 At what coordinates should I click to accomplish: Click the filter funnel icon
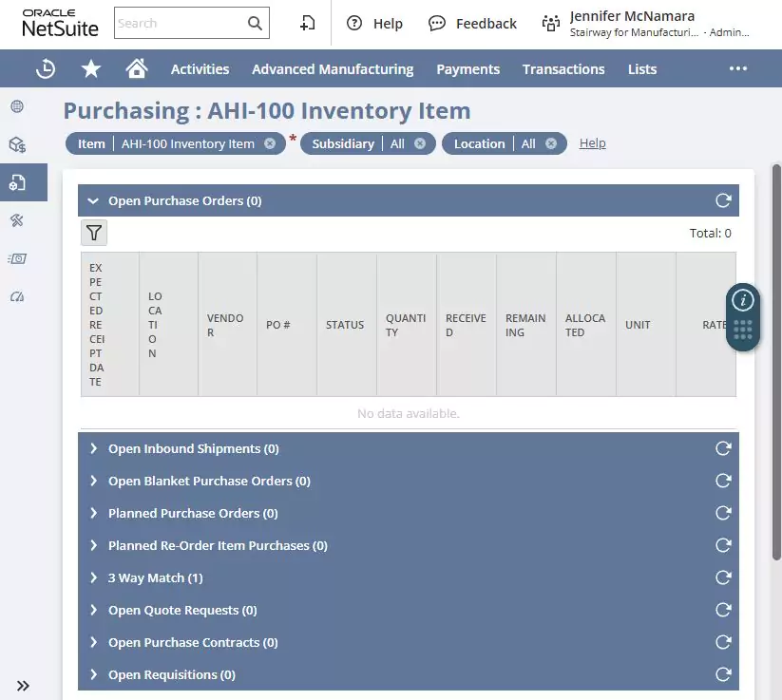tap(94, 233)
